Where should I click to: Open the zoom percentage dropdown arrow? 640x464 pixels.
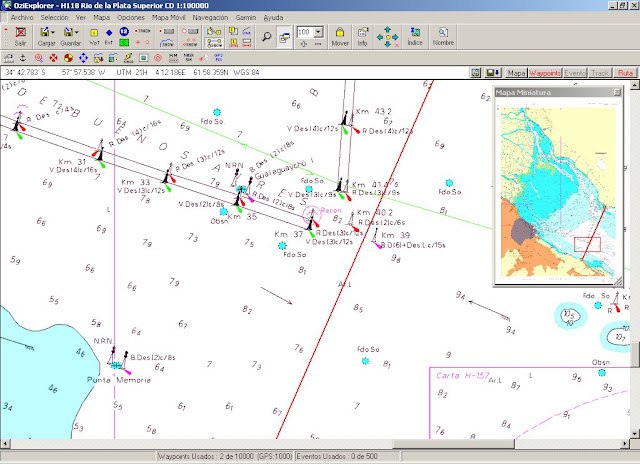(319, 32)
